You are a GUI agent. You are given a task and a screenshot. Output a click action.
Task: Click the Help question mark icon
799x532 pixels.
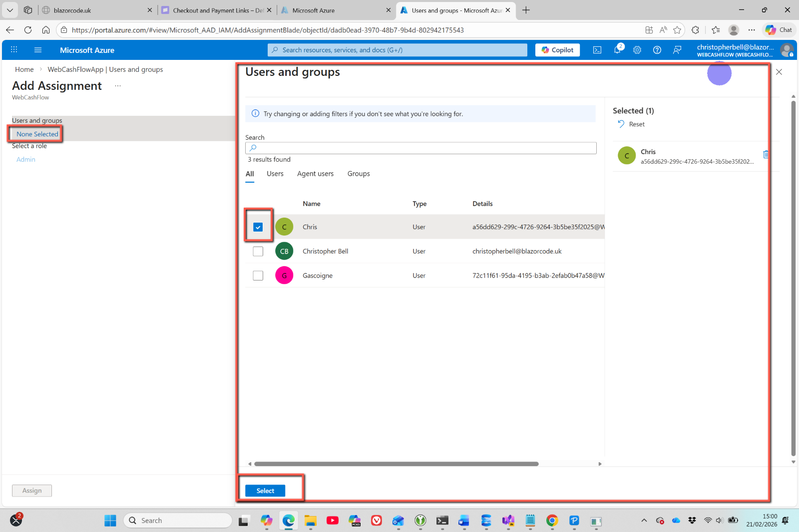(x=657, y=50)
